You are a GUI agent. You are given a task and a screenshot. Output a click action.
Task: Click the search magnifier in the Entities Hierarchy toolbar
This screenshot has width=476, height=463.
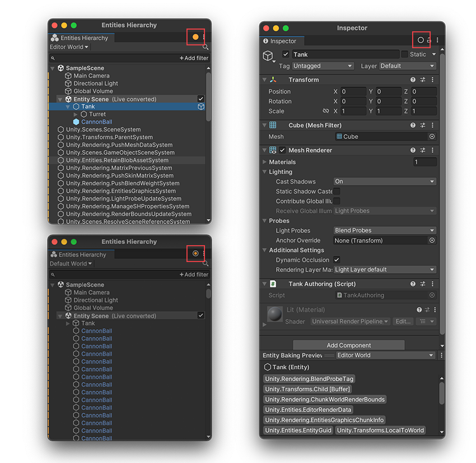point(205,47)
